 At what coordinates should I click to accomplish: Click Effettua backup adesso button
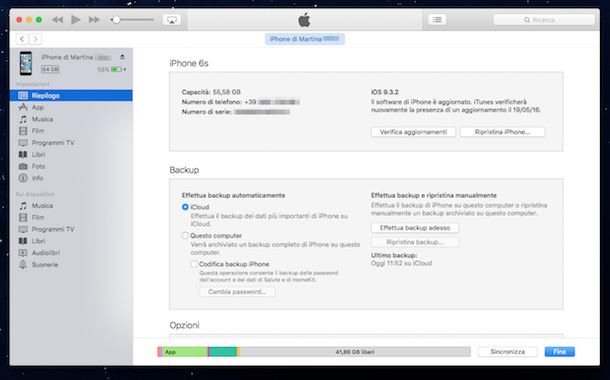[x=415, y=228]
